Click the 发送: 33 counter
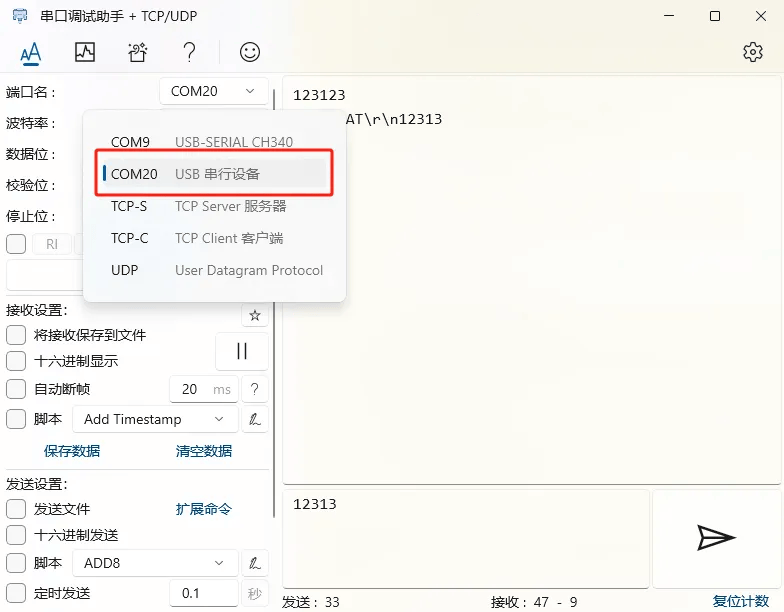The image size is (784, 612). (310, 602)
